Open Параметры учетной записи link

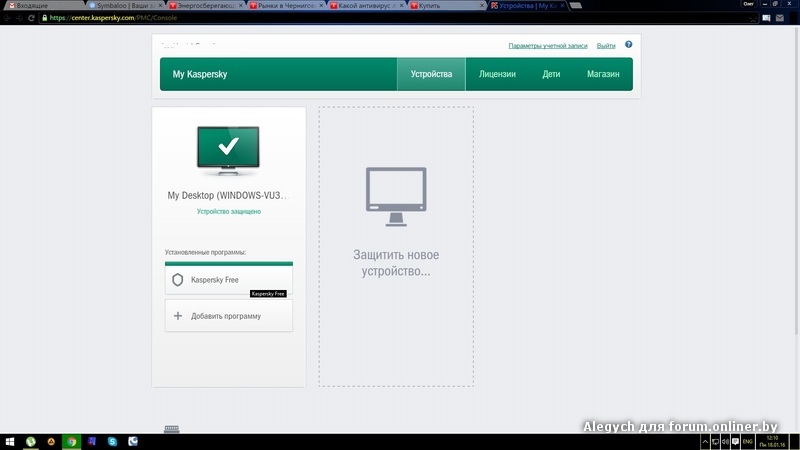click(547, 46)
